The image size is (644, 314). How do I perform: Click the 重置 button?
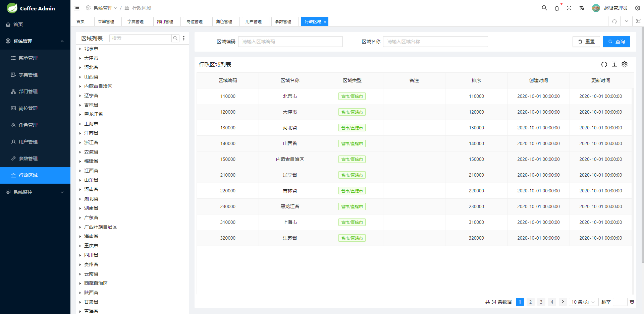(x=586, y=42)
